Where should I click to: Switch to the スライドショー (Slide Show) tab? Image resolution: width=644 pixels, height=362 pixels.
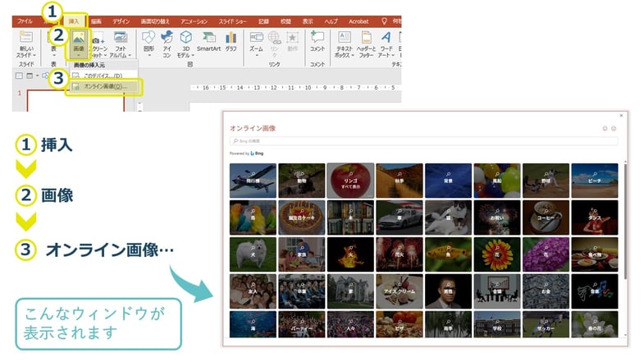click(x=232, y=21)
